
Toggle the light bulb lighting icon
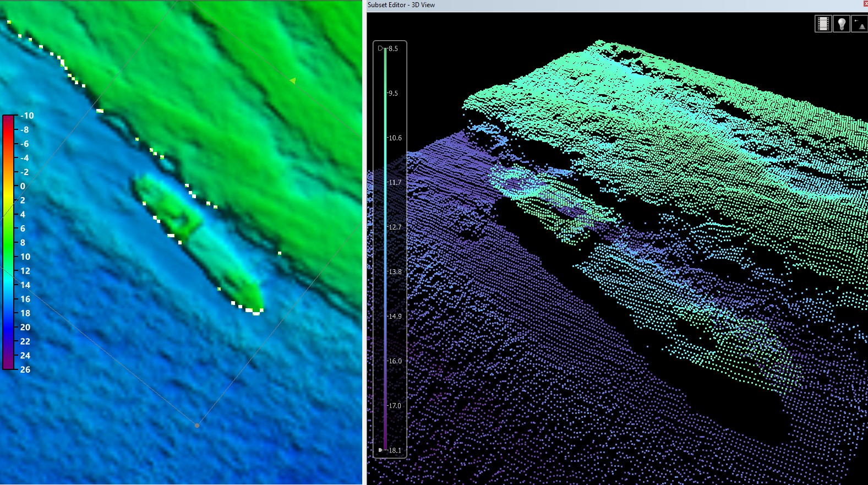841,24
